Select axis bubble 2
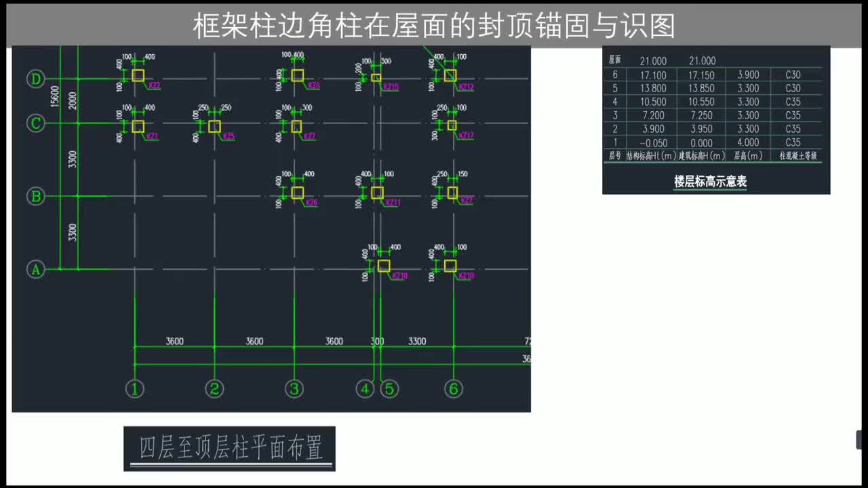Image resolution: width=868 pixels, height=488 pixels. pos(214,389)
